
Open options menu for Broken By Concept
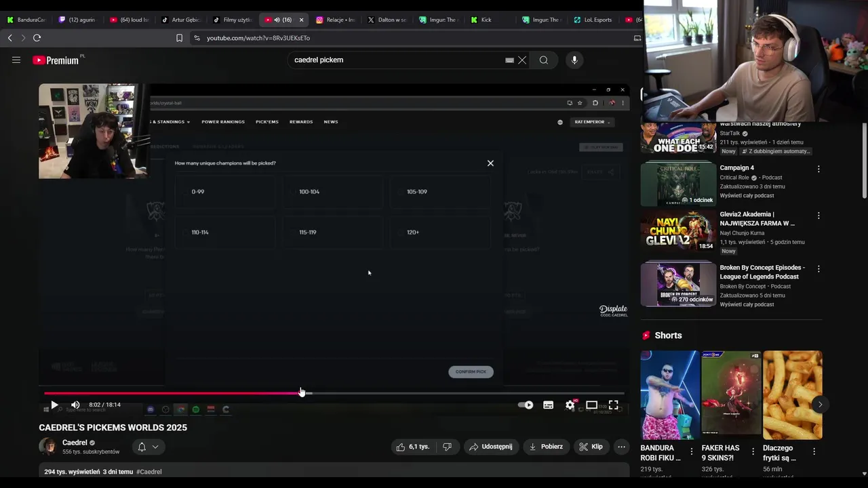click(x=818, y=268)
